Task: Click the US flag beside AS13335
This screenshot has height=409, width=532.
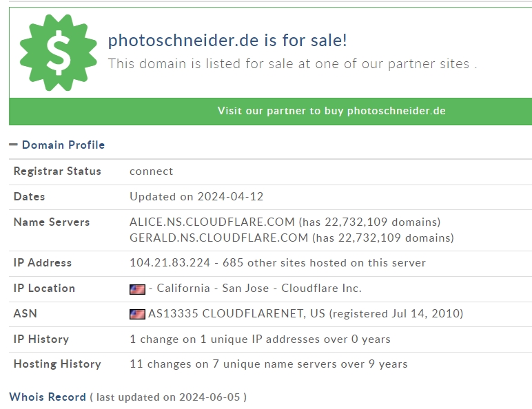Action: point(137,314)
